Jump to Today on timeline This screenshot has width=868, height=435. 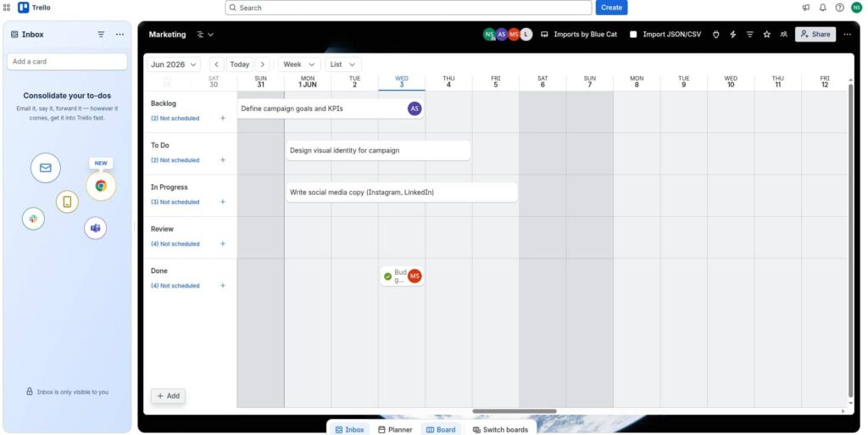(x=240, y=64)
